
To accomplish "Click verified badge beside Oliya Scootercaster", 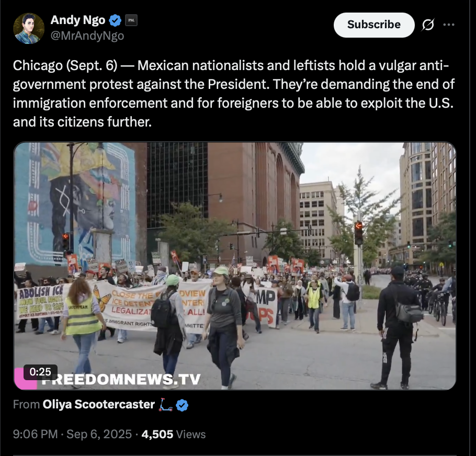I will pyautogui.click(x=182, y=405).
